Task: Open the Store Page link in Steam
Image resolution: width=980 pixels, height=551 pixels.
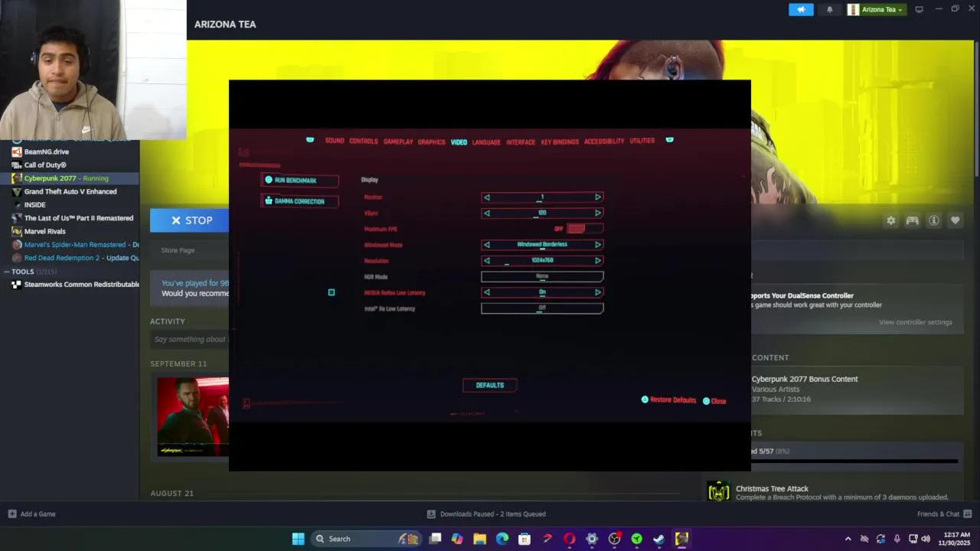Action: [178, 250]
